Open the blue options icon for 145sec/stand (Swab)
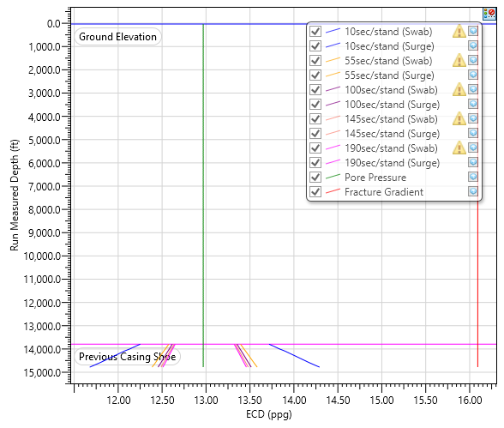The height and width of the screenshot is (428, 504). click(x=473, y=118)
